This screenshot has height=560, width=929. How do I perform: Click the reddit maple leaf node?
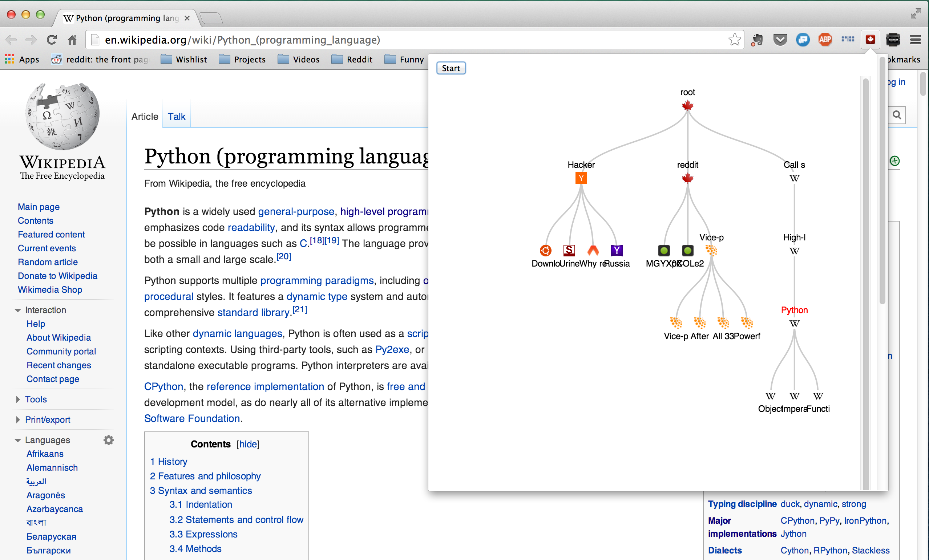[687, 178]
